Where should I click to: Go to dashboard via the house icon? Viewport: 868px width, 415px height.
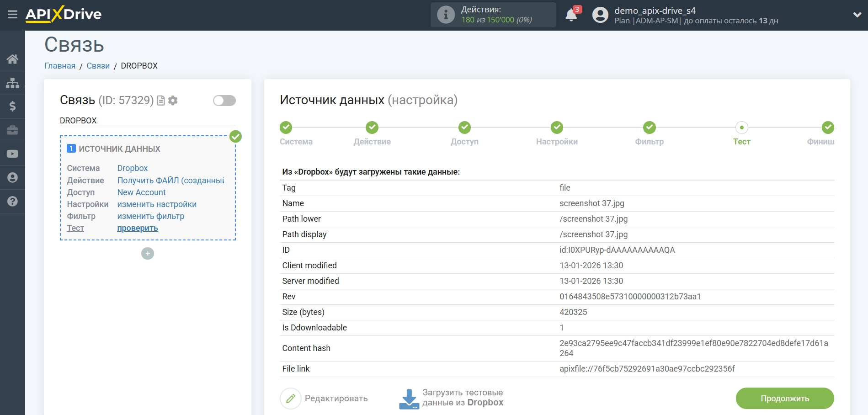[x=12, y=59]
